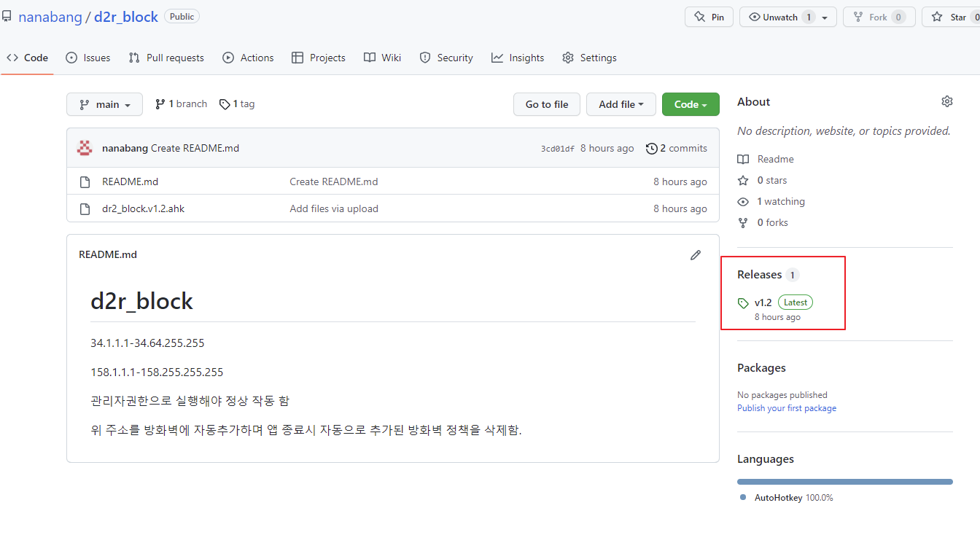Click the text '158.1.1.1-158.255.255.255'
The width and height of the screenshot is (980, 535).
pos(157,372)
